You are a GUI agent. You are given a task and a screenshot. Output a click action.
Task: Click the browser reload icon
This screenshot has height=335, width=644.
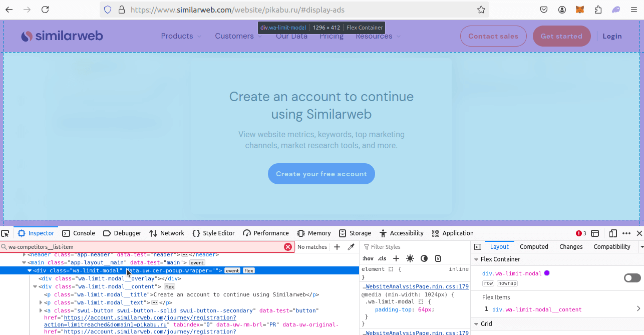(x=45, y=10)
